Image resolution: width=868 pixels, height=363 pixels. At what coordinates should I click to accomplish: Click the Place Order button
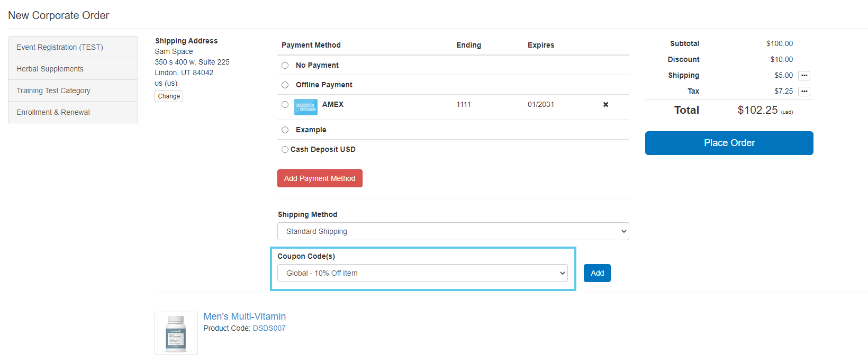coord(729,143)
